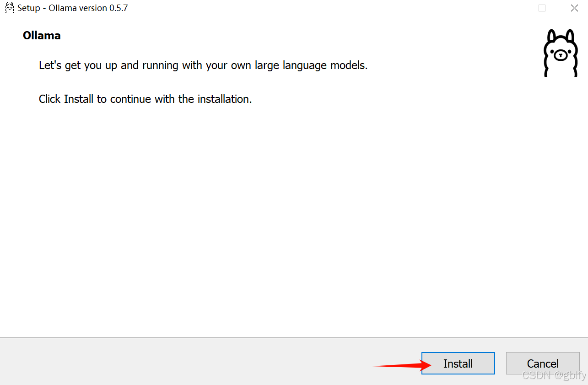Click the "Click Install to continue" instruction text
Image resolution: width=588 pixels, height=385 pixels.
click(146, 99)
